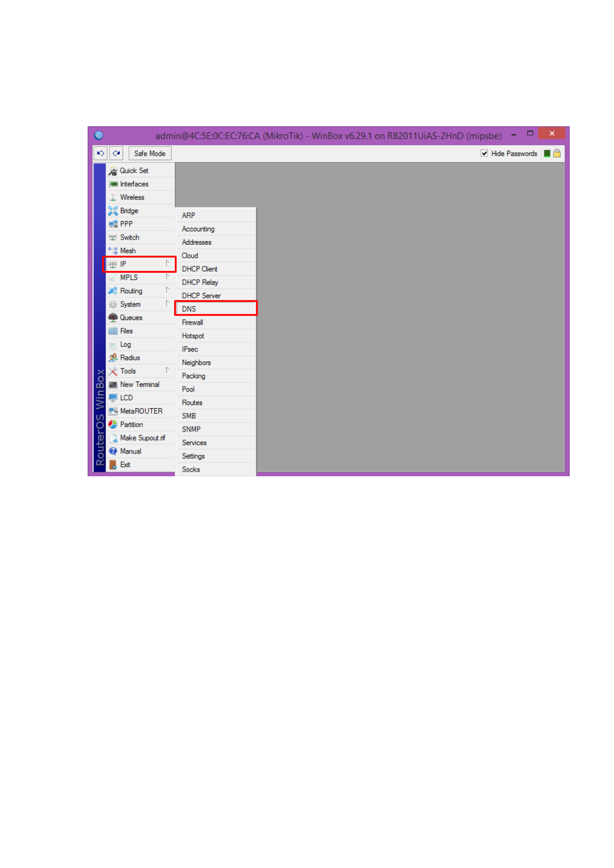Click the Redo arrow icon

[117, 154]
